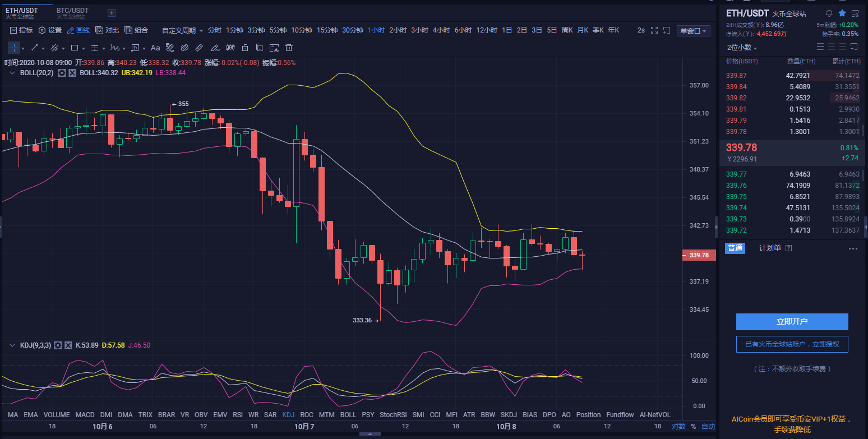The image size is (868, 439).
Task: Click the price alert bell icon
Action: pos(829,13)
